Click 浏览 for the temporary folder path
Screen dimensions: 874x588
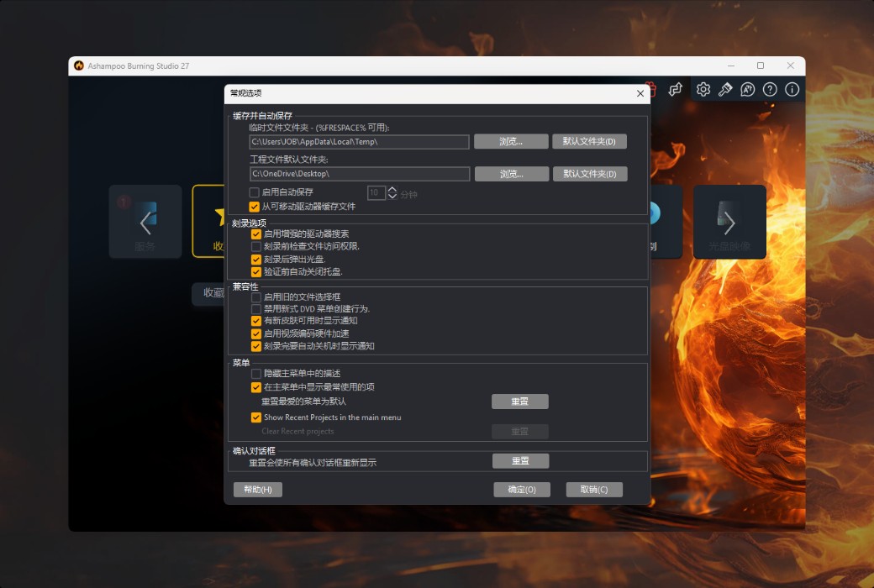(511, 141)
